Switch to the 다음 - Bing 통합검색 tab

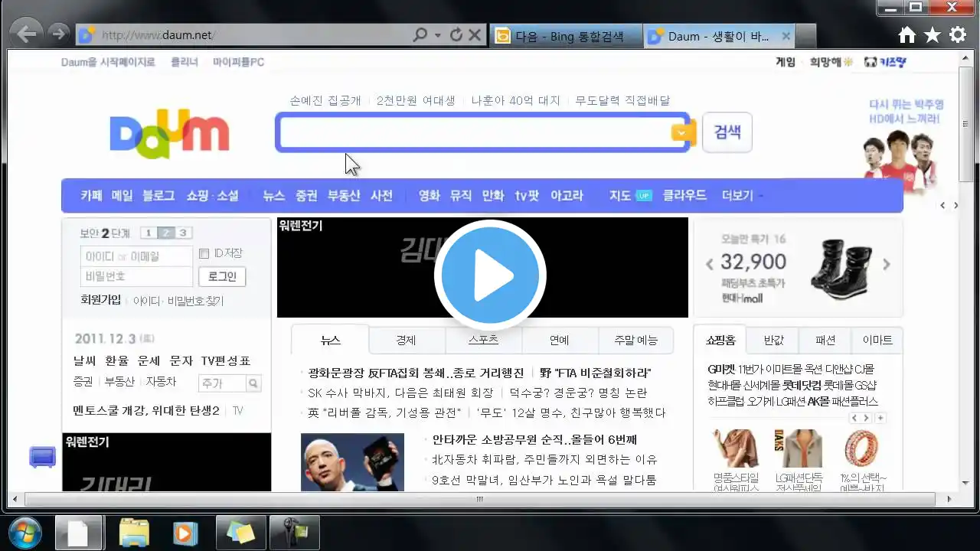click(566, 36)
